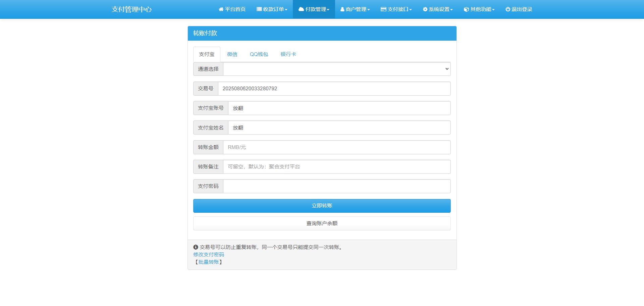The width and height of the screenshot is (644, 306).
Task: Open the 修改支付密码 link
Action: pyautogui.click(x=208, y=254)
